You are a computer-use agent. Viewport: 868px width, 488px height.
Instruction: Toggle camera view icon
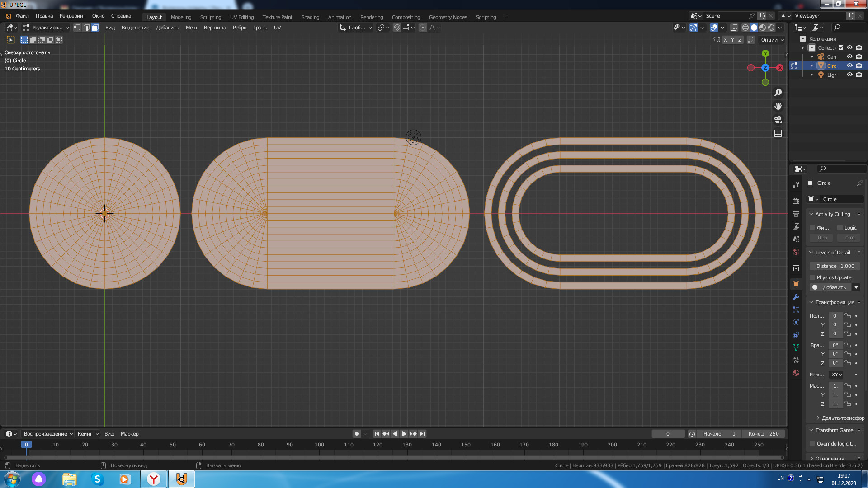[x=778, y=120]
